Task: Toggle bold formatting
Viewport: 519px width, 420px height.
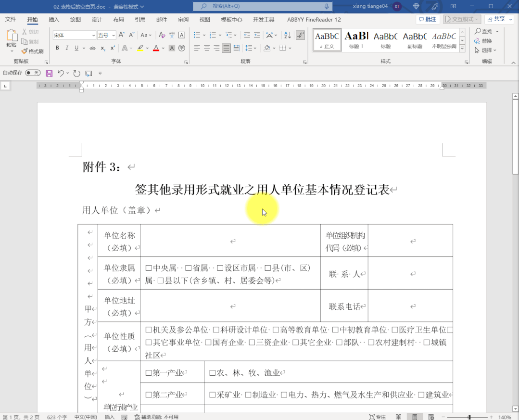Action: pos(57,48)
